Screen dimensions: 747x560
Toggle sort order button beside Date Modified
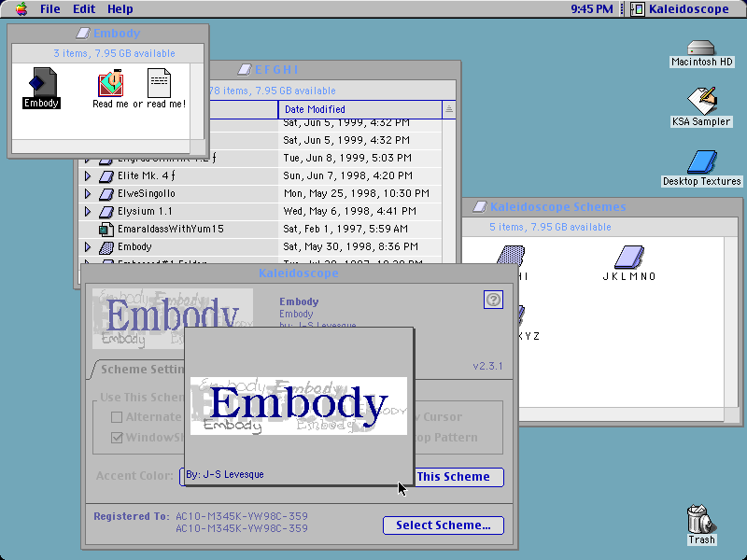449,109
